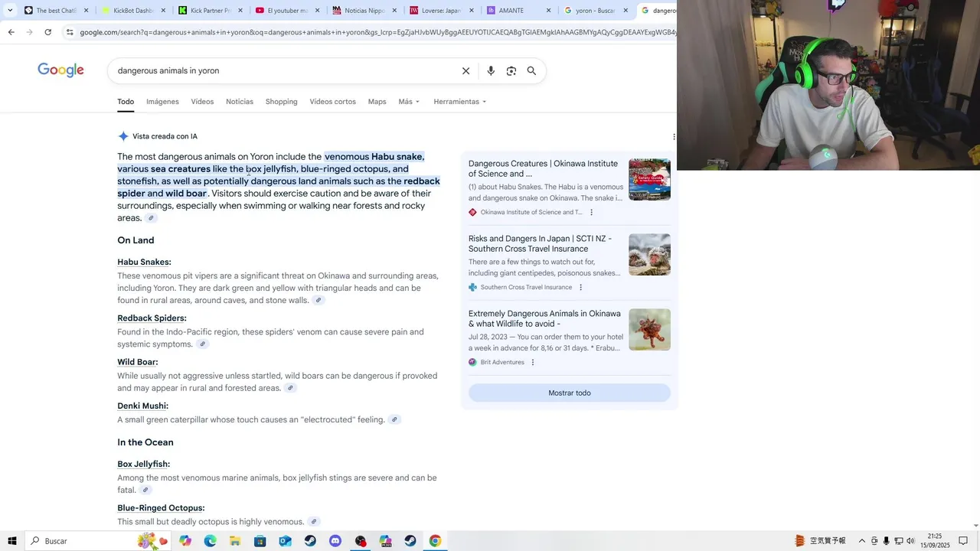This screenshot has width=980, height=551.
Task: Open File Explorer from taskbar
Action: pos(235,541)
